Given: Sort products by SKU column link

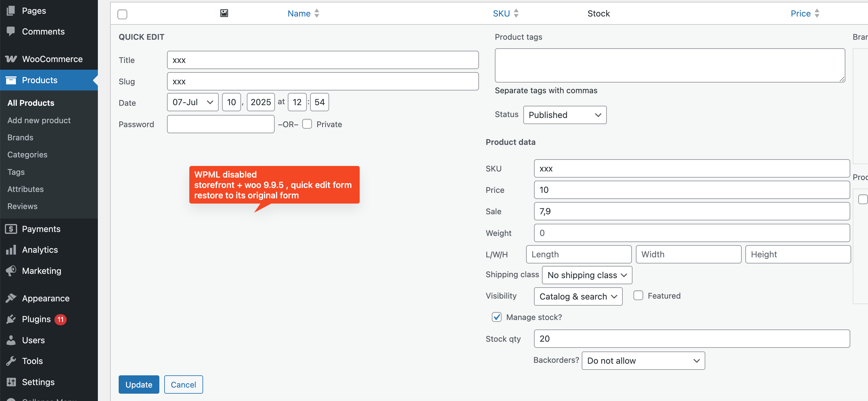Looking at the screenshot, I should [x=501, y=13].
